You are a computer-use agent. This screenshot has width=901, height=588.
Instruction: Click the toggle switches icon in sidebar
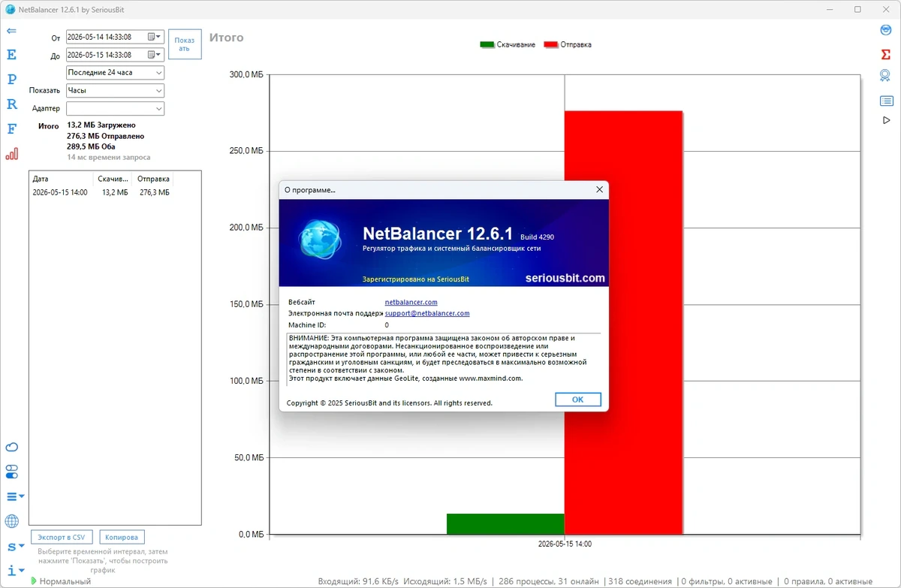click(11, 472)
